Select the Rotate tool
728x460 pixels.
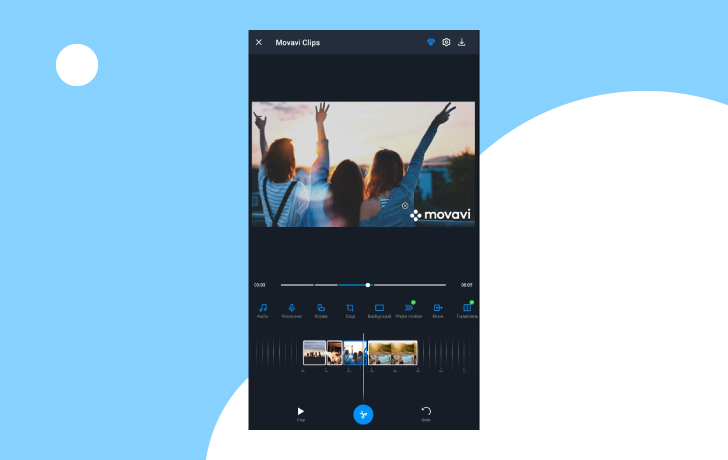[x=321, y=311]
